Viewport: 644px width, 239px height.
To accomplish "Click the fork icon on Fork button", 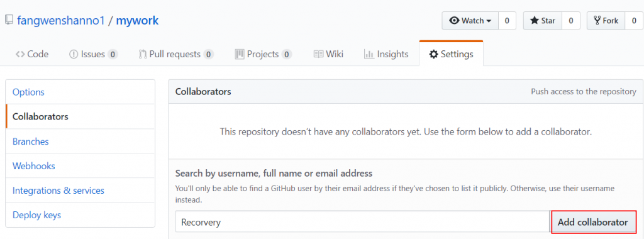I will pos(597,21).
